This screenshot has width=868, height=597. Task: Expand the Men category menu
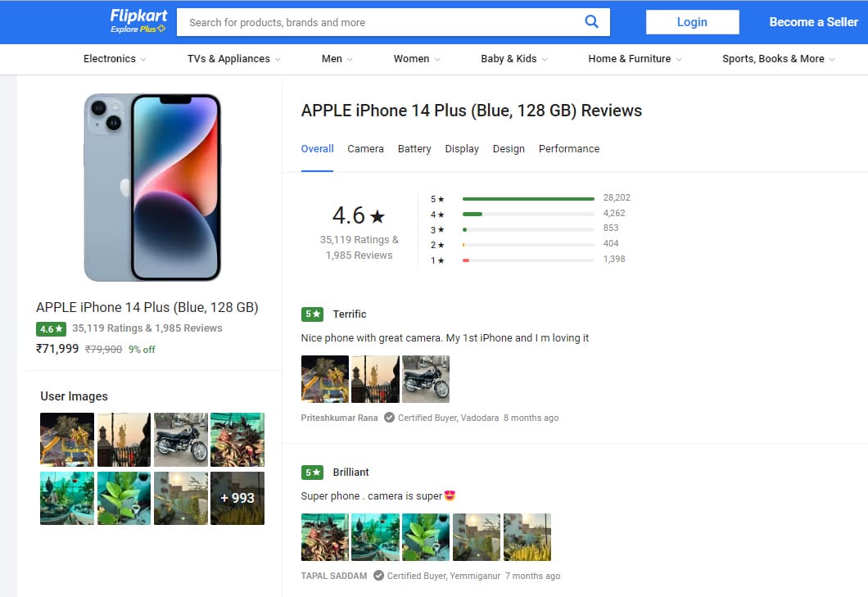click(337, 59)
